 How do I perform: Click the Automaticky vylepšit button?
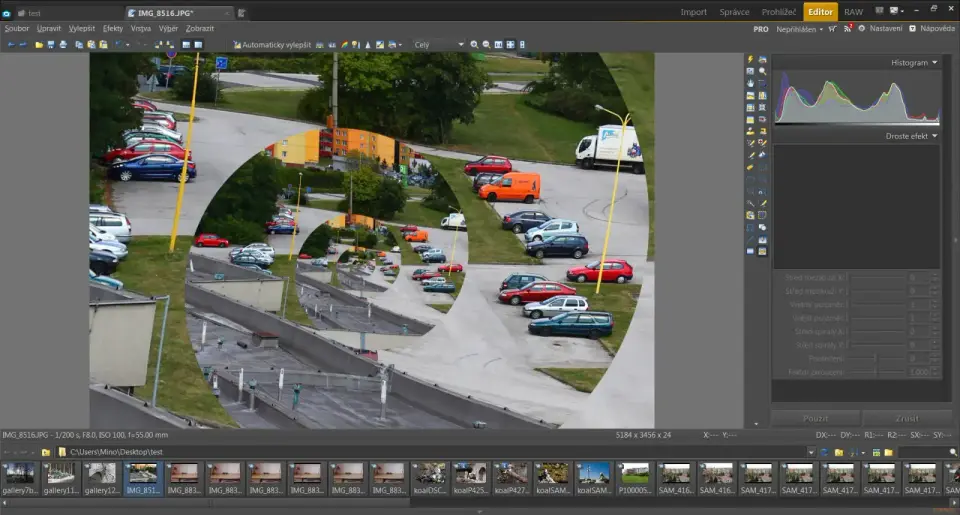[276, 45]
